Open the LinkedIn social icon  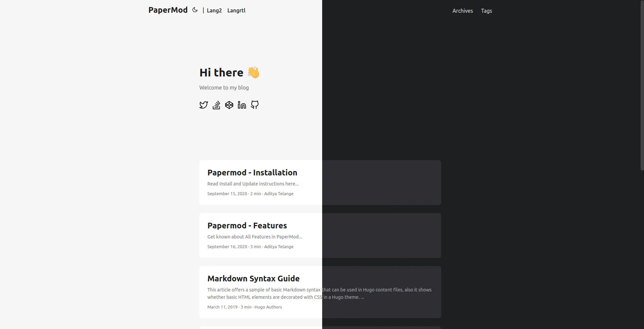click(242, 105)
